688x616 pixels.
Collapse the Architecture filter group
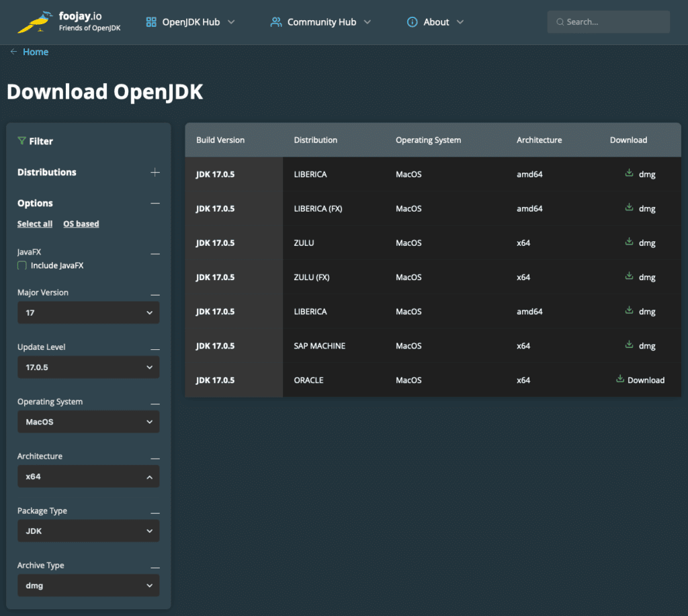[155, 459]
